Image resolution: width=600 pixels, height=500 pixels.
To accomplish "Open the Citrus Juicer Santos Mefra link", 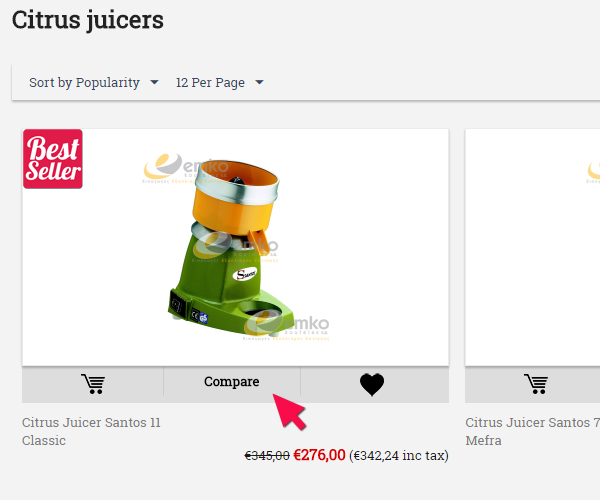I will tap(532, 431).
